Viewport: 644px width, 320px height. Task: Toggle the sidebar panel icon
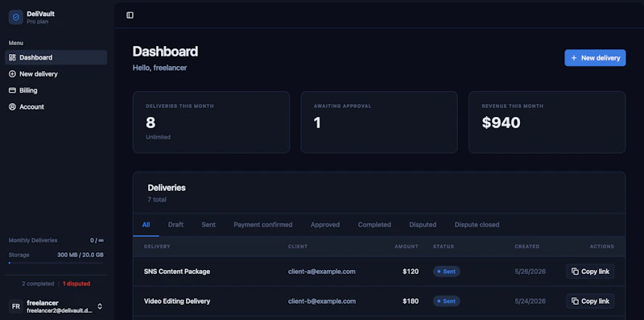tap(130, 15)
